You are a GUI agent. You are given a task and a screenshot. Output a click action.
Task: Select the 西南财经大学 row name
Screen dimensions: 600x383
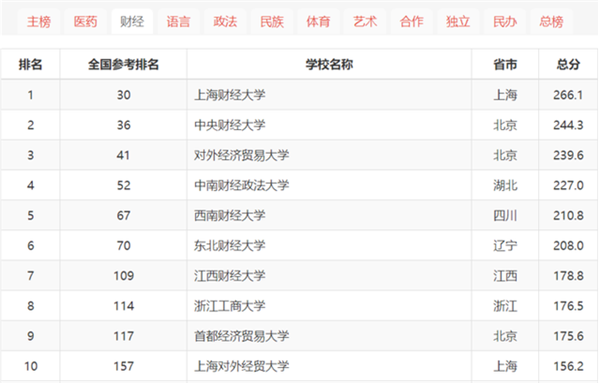[230, 215]
